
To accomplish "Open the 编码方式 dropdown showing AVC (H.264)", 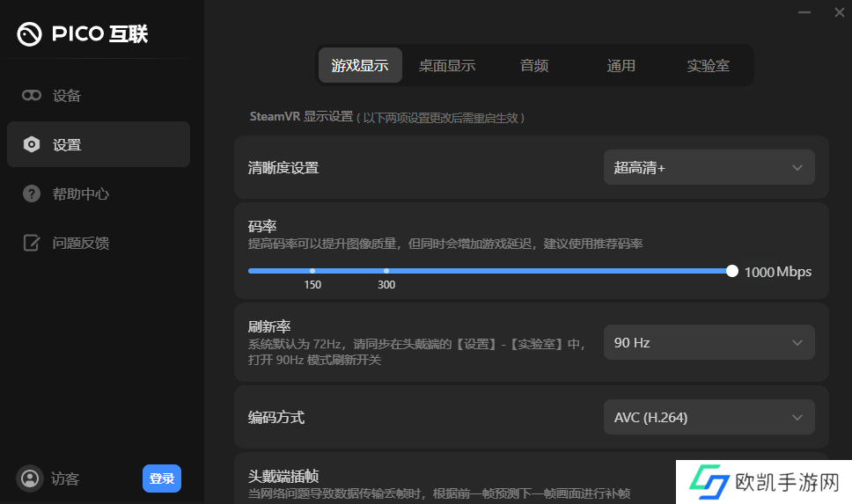I will click(x=709, y=417).
